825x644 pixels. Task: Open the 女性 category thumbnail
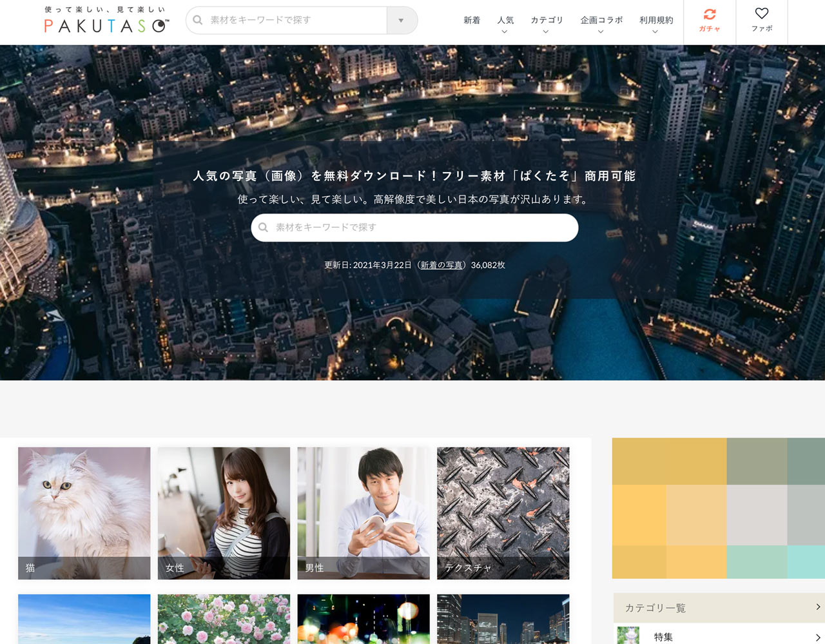pyautogui.click(x=224, y=513)
